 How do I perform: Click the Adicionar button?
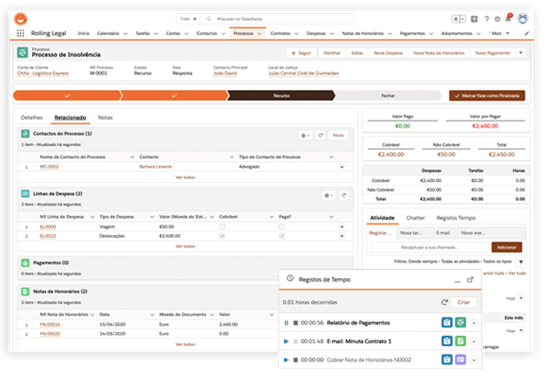(x=507, y=248)
